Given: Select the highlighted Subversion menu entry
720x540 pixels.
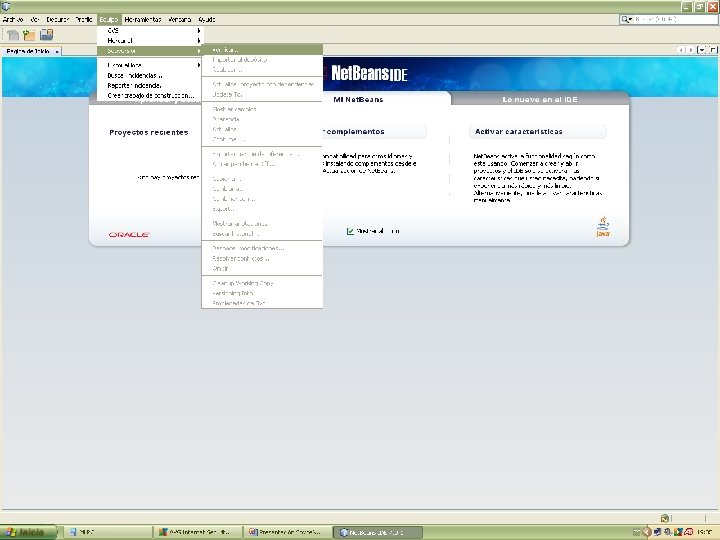Looking at the screenshot, I should point(150,51).
